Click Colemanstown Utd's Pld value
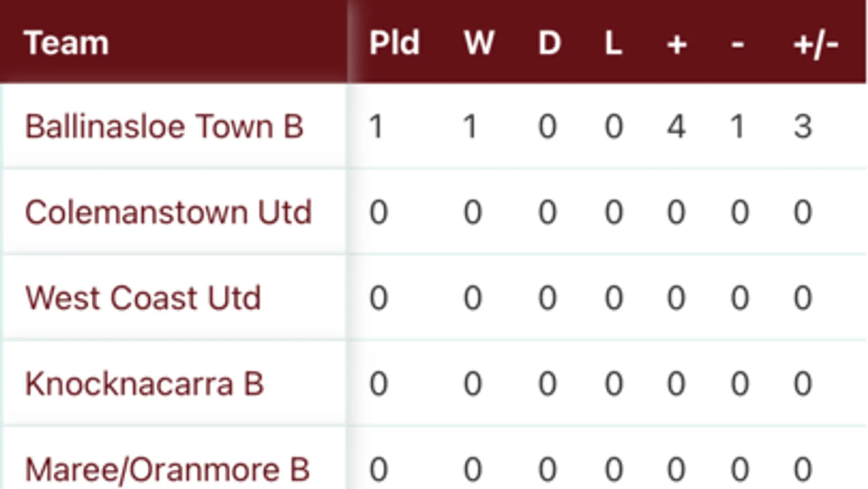 click(378, 212)
